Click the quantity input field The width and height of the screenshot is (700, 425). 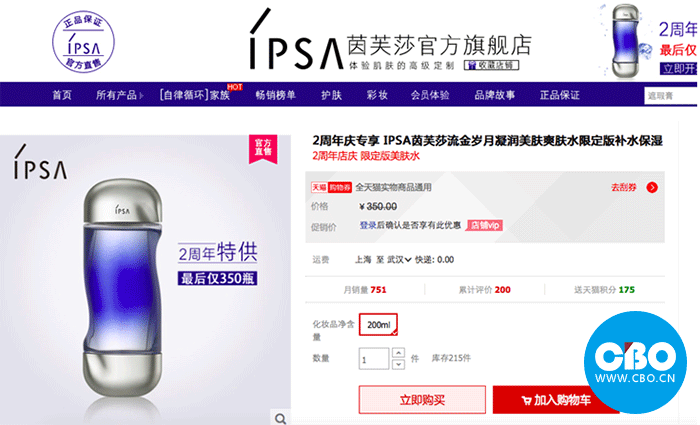tap(374, 358)
